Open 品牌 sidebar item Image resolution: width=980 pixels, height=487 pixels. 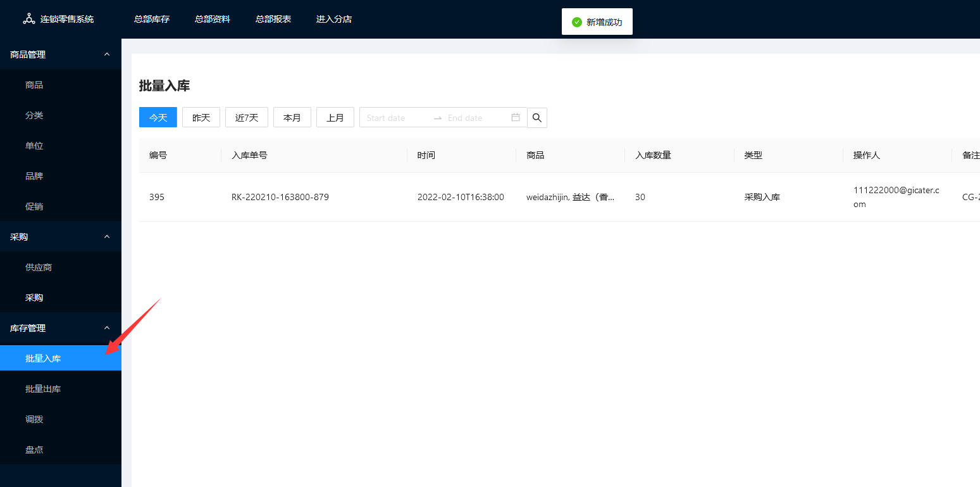(61, 176)
